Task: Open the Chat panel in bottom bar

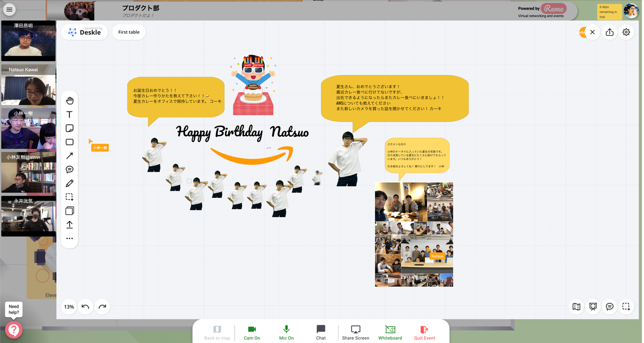Action: coord(321,332)
